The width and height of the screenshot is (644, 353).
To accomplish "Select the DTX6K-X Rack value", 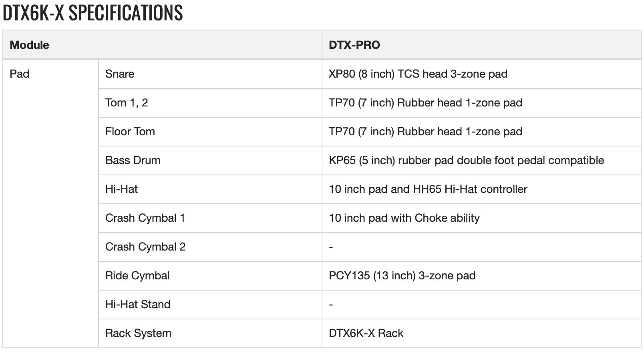I will pos(366,333).
